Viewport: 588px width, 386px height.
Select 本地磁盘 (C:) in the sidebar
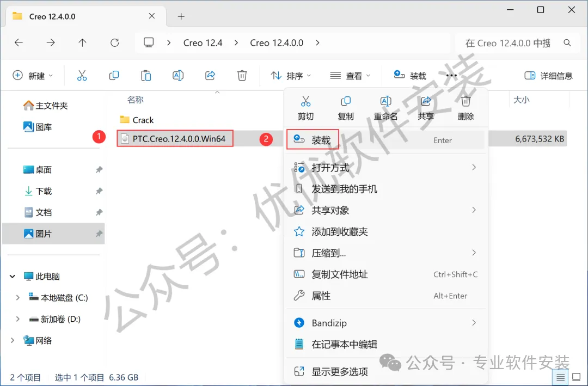pyautogui.click(x=58, y=297)
